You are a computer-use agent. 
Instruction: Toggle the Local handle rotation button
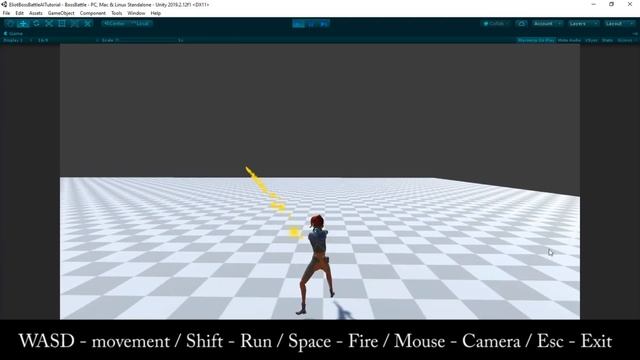pos(140,24)
